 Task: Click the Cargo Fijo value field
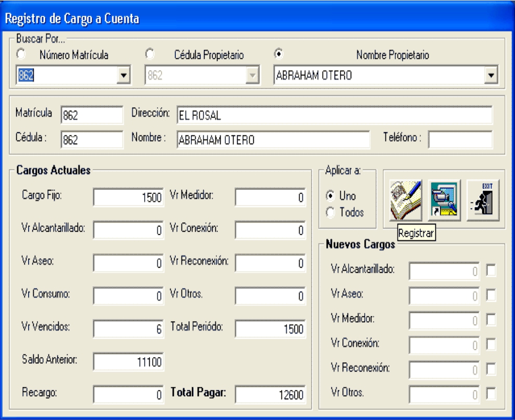[128, 198]
